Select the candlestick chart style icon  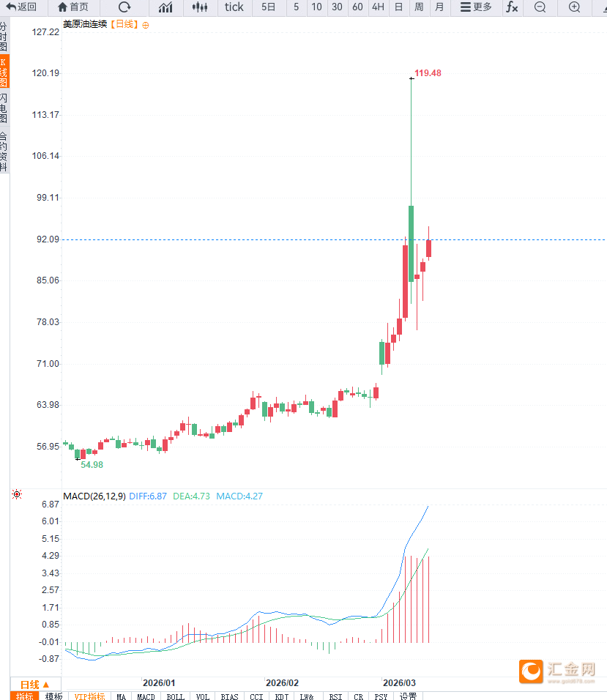(x=200, y=7)
